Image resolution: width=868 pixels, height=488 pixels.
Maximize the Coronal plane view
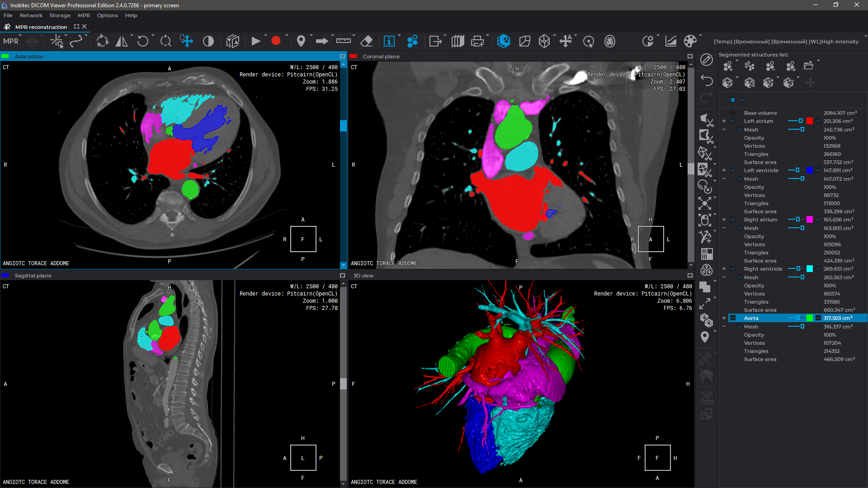690,56
